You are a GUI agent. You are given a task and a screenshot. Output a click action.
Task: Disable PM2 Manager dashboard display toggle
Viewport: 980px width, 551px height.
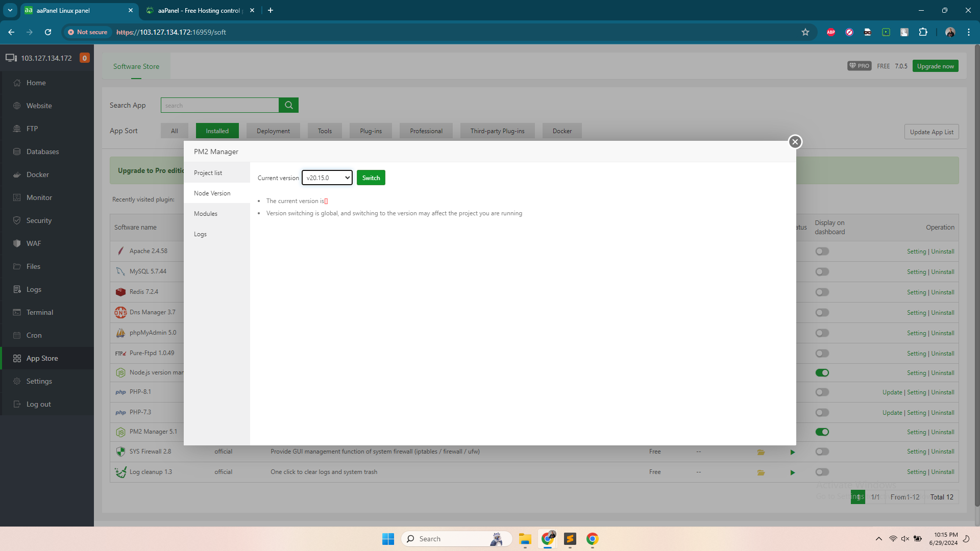click(x=822, y=432)
